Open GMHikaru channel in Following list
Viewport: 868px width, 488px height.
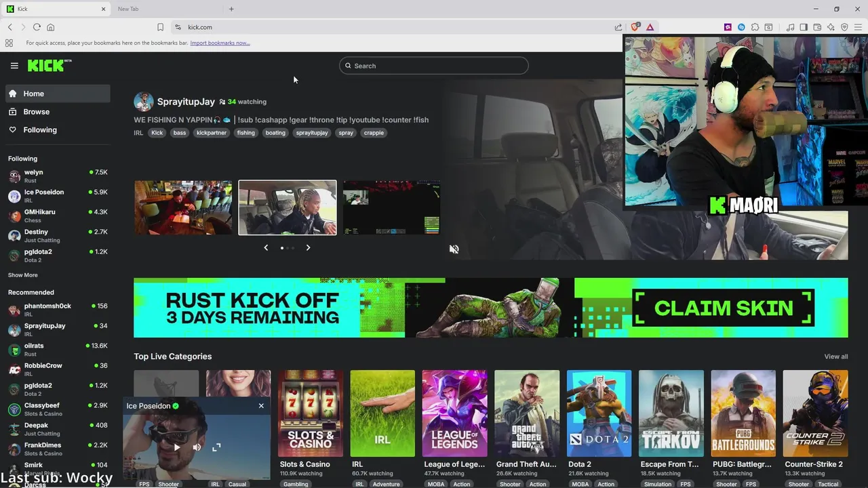(x=58, y=216)
